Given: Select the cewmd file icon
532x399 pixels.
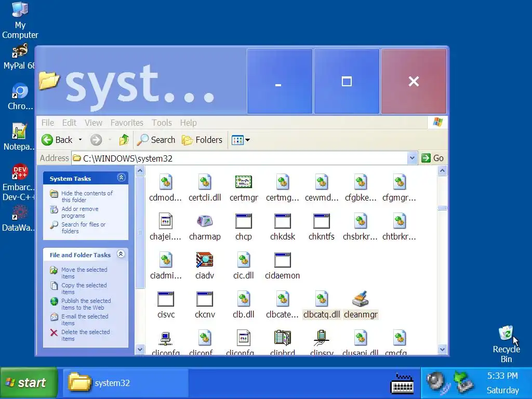Looking at the screenshot, I should [x=321, y=182].
